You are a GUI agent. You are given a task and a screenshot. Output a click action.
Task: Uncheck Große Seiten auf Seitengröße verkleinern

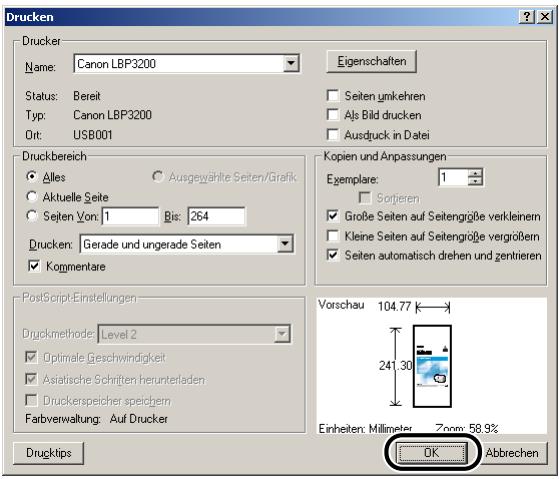click(x=333, y=216)
